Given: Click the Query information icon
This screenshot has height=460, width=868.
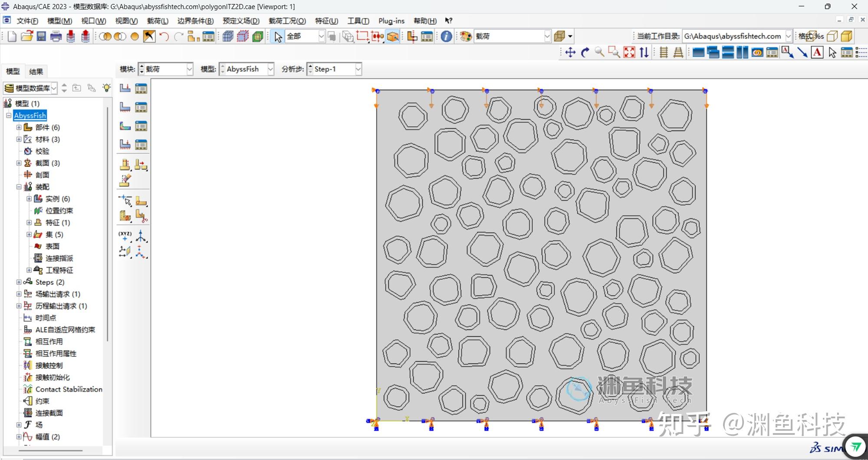Looking at the screenshot, I should click(x=446, y=36).
